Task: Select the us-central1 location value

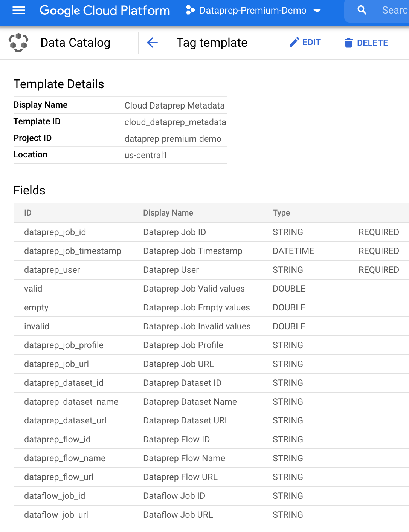Action: [146, 155]
